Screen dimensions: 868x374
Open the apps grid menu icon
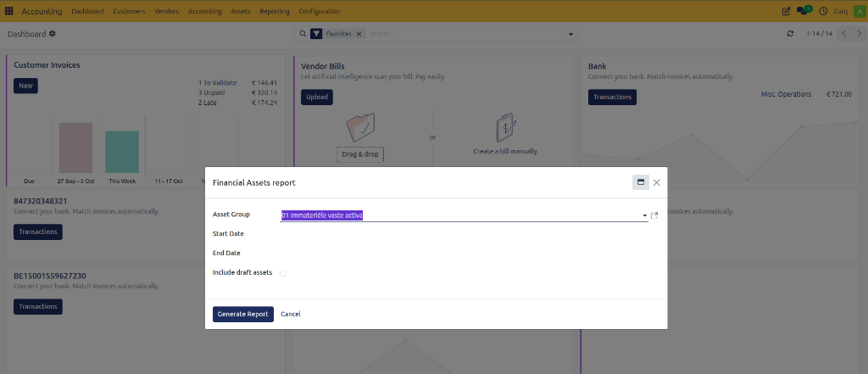8,11
